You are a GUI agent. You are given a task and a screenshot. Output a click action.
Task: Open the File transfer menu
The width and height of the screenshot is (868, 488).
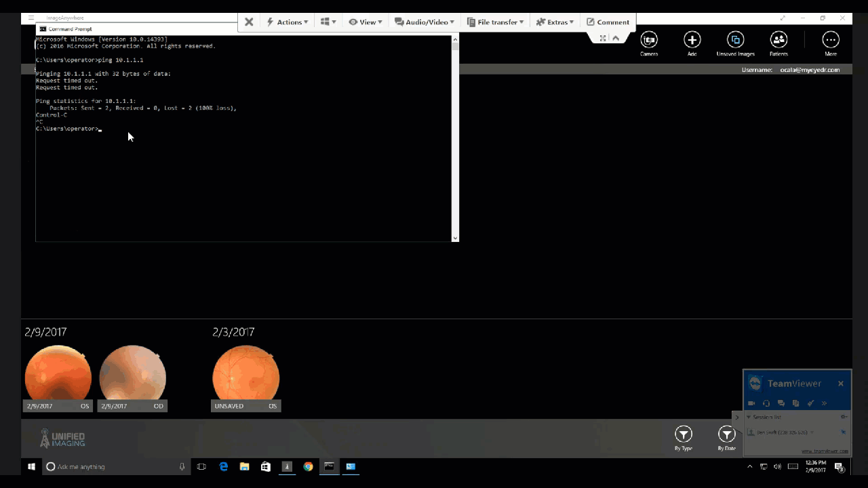(x=496, y=22)
